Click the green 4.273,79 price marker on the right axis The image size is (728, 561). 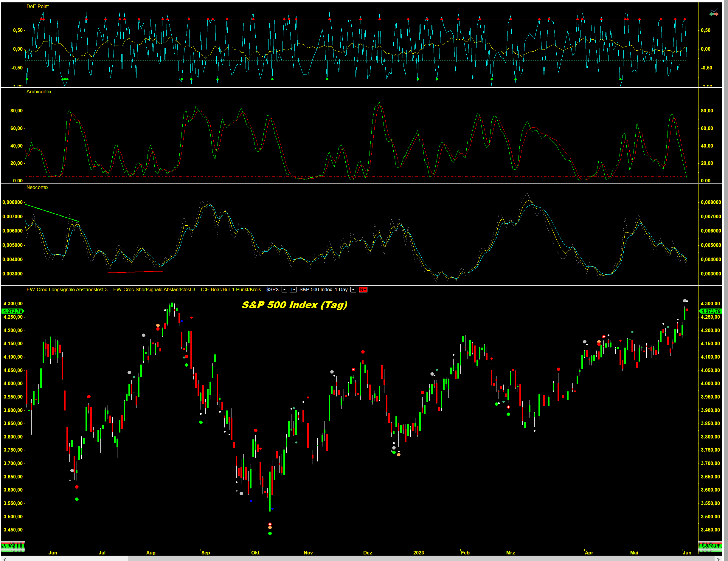pos(710,311)
